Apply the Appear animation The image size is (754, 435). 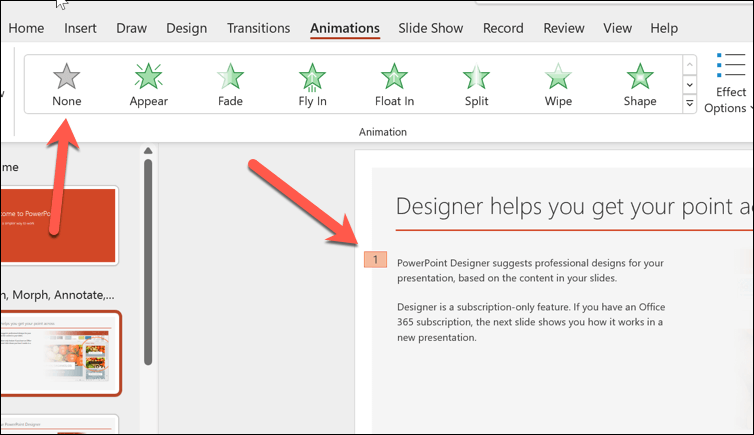point(148,85)
